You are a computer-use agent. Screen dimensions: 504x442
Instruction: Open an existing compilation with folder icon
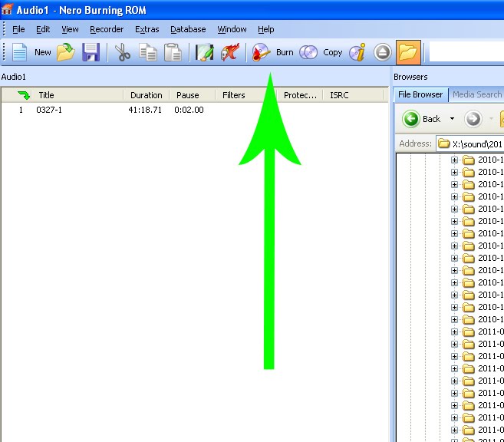(x=65, y=52)
